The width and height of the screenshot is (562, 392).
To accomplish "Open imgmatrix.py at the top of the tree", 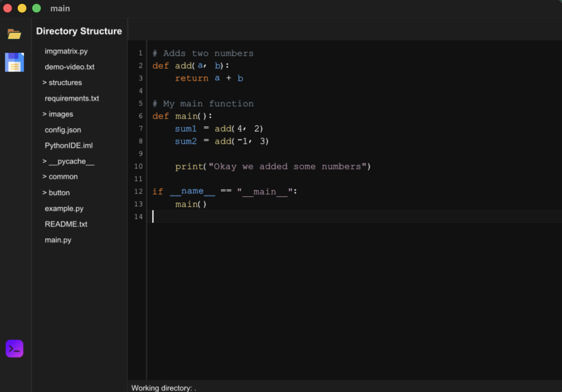I will pyautogui.click(x=66, y=51).
